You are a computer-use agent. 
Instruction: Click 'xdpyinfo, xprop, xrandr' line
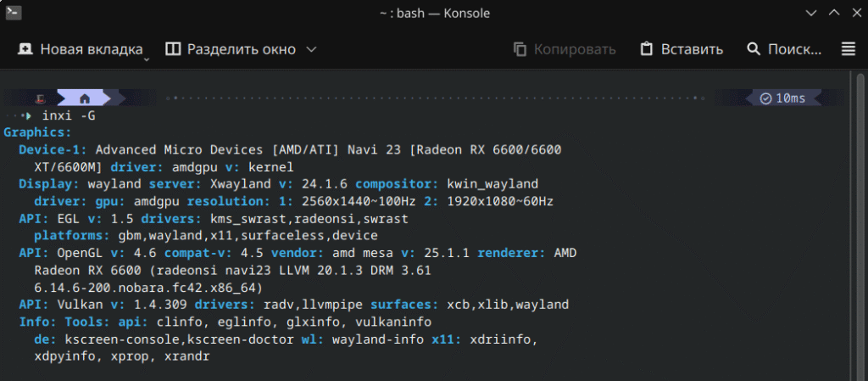[x=122, y=356]
